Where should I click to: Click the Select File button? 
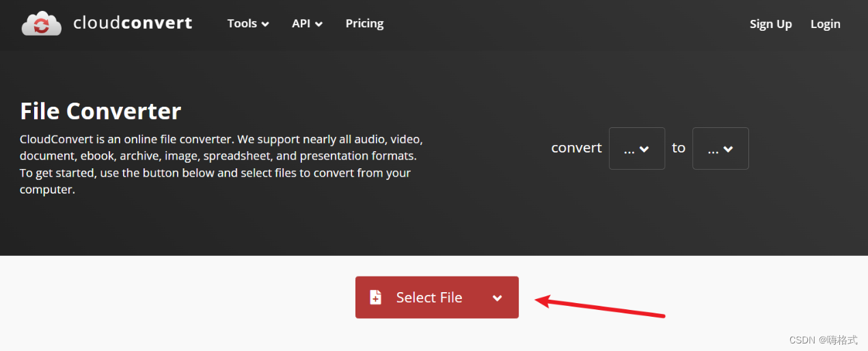coord(437,298)
